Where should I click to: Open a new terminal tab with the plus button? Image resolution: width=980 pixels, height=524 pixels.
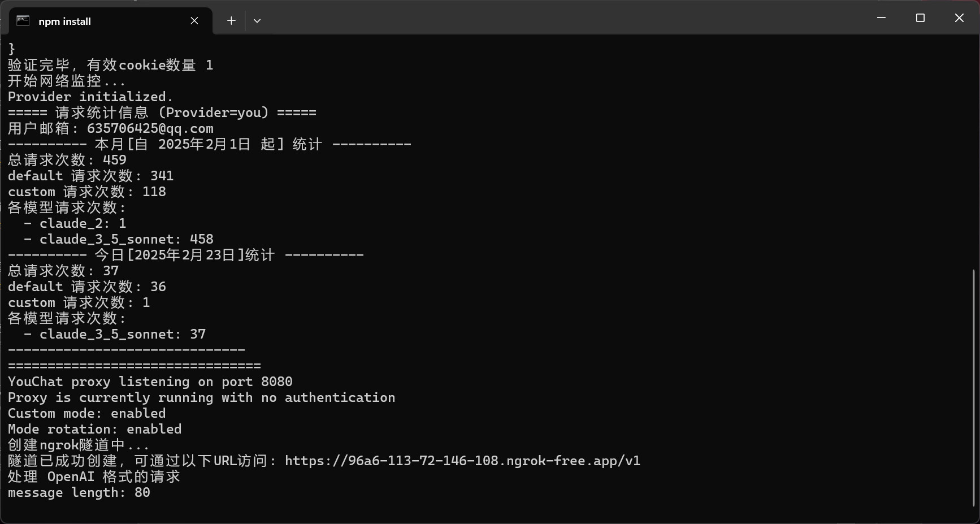[231, 21]
